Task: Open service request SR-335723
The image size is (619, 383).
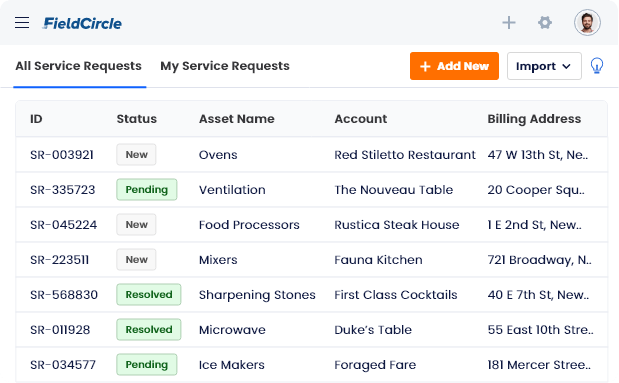Action: click(x=63, y=190)
